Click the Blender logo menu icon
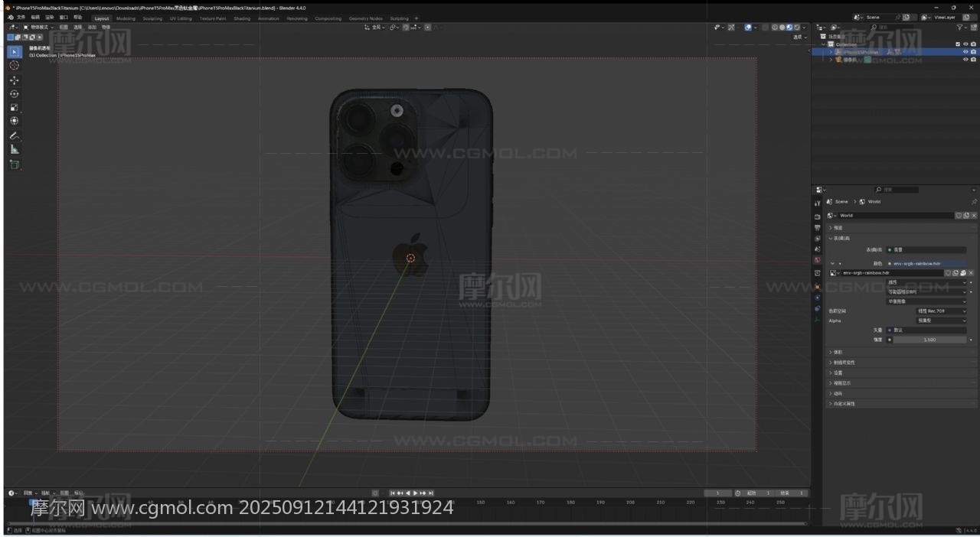Image resolution: width=980 pixels, height=537 pixels. [10, 18]
